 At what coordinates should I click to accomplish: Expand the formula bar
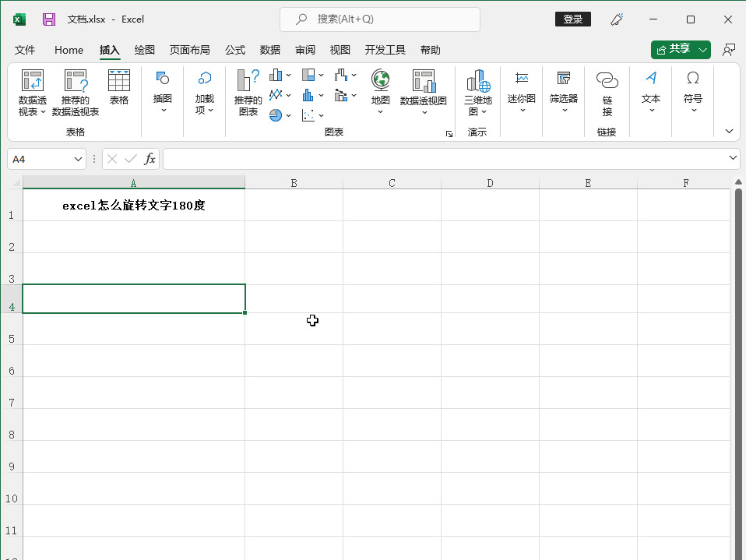click(733, 157)
